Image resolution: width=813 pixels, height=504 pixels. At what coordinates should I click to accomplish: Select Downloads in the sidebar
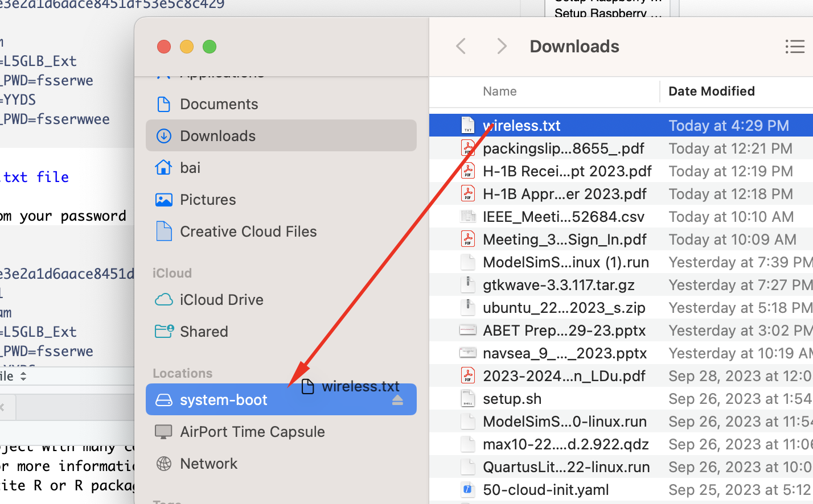tap(217, 136)
